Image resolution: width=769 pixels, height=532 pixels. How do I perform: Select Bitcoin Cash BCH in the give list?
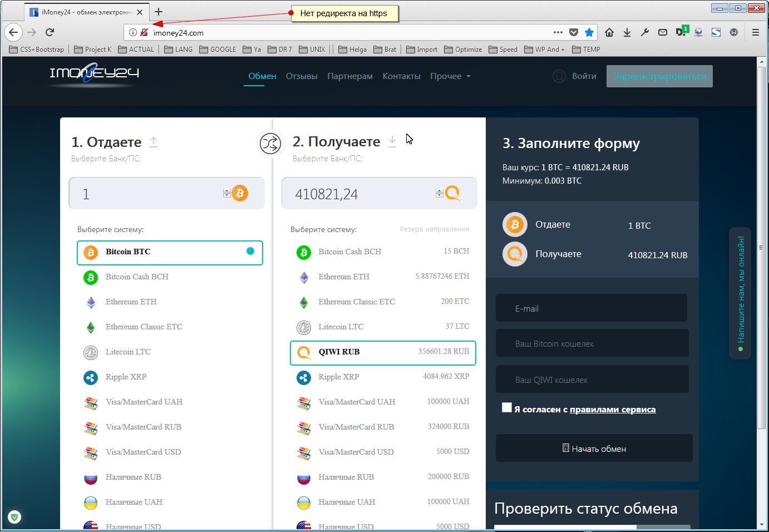170,277
